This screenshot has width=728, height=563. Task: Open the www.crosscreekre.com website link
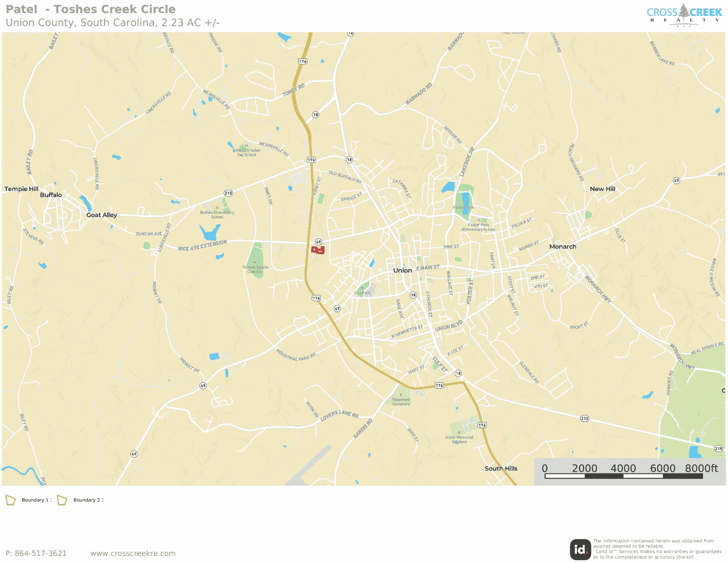[133, 553]
